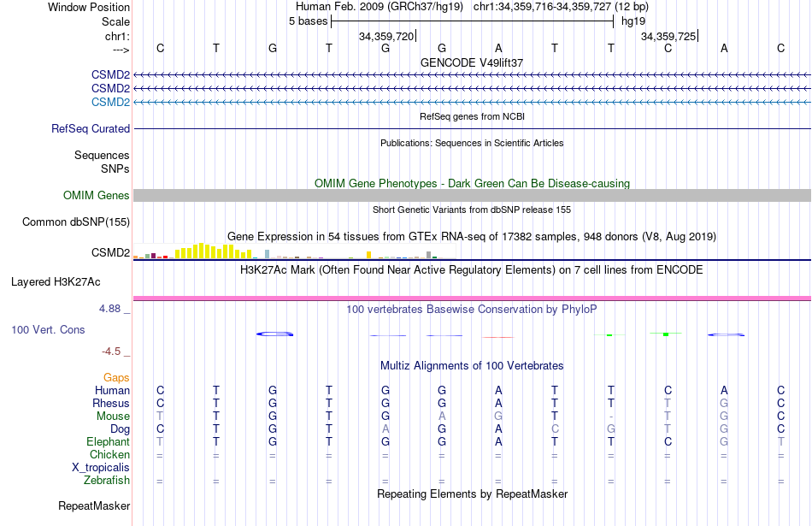812x526 pixels.
Task: Click the 5 bases scale text
Action: pyautogui.click(x=308, y=21)
